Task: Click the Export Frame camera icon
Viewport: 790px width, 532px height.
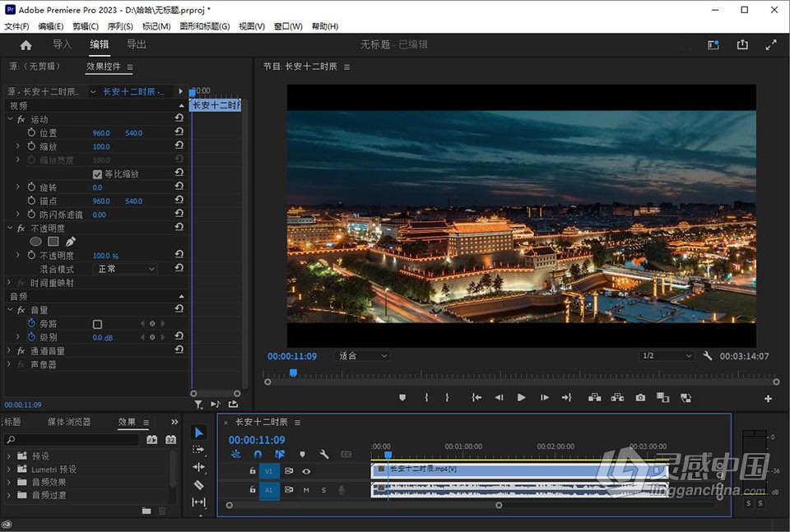Action: (x=640, y=397)
